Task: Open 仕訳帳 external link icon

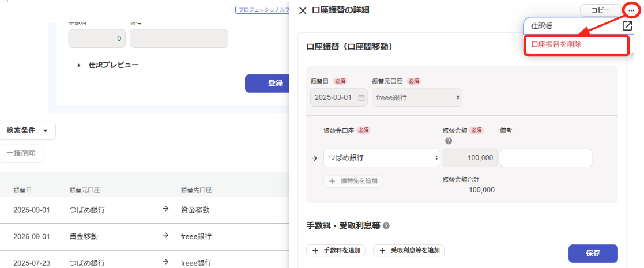Action: point(627,26)
